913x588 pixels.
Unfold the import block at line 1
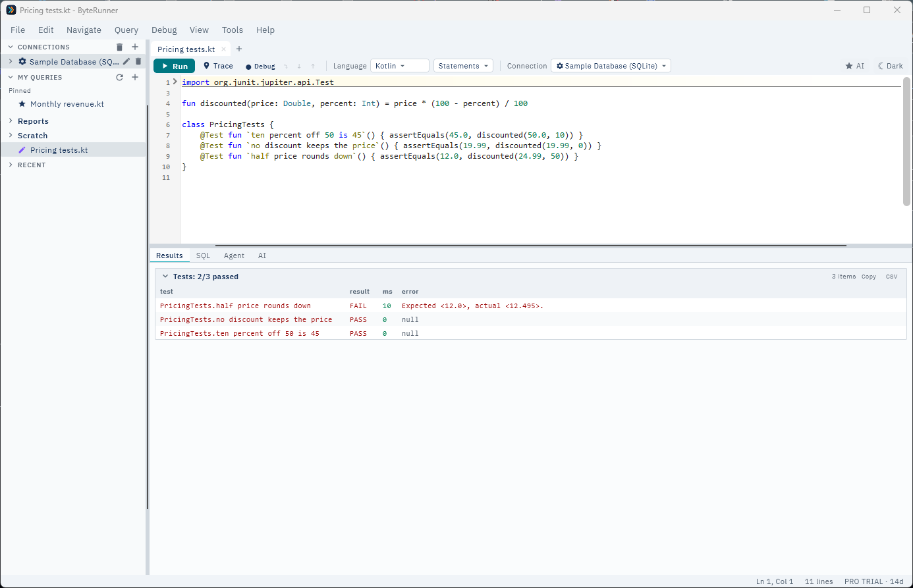tap(175, 82)
